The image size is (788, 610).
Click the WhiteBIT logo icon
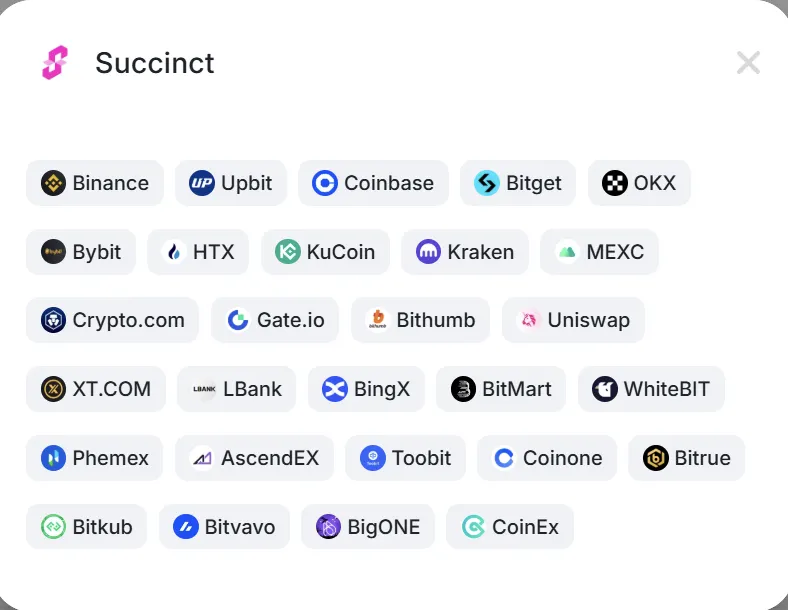[605, 389]
